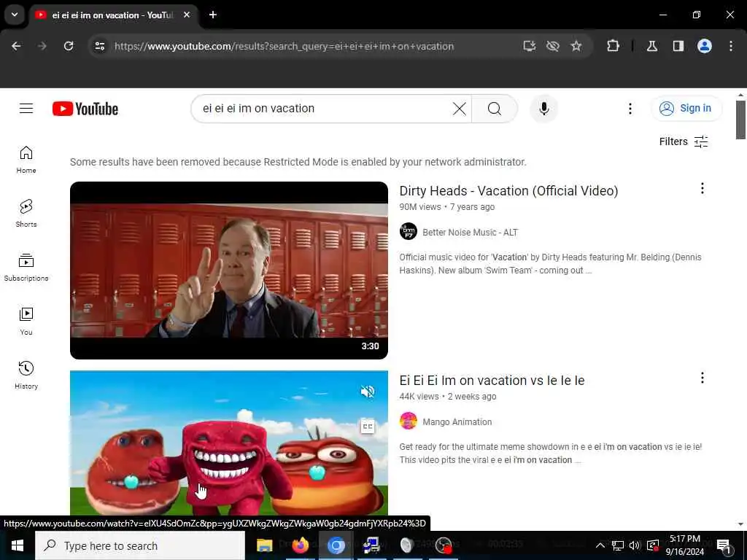
Task: Open the YouTube hamburger guide menu
Action: 26,109
